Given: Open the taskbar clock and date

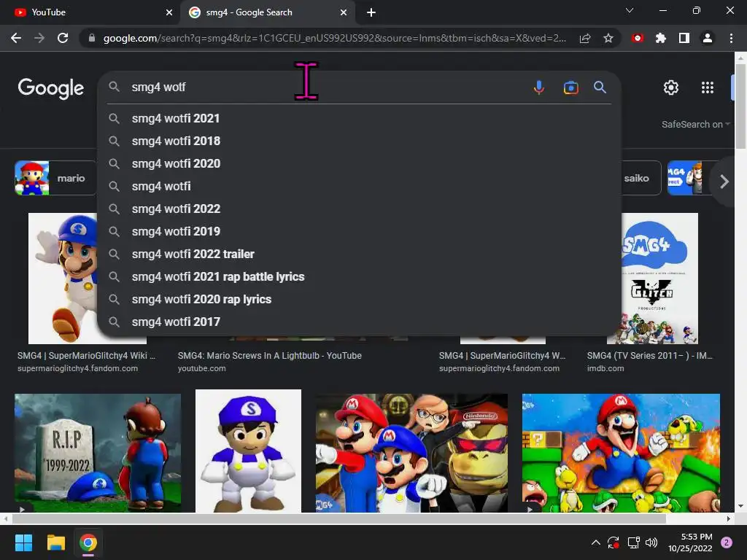Looking at the screenshot, I should coord(690,542).
